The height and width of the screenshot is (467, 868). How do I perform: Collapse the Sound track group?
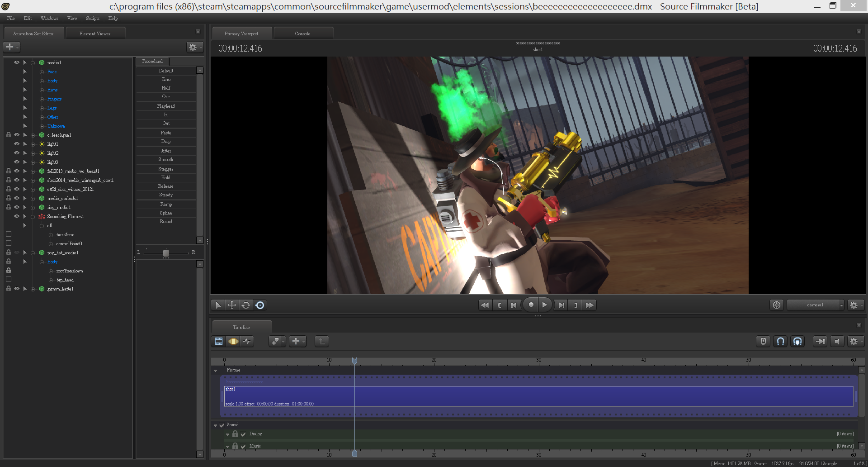pos(216,425)
